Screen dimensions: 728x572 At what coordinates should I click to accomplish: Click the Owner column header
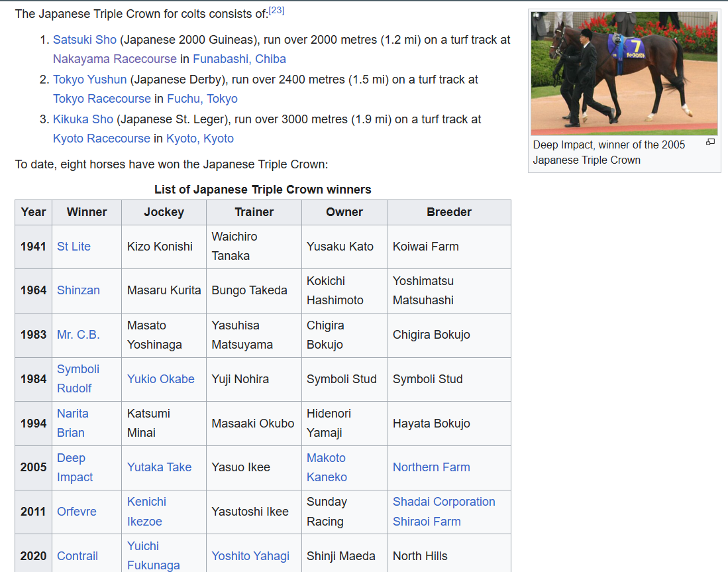pyautogui.click(x=344, y=212)
